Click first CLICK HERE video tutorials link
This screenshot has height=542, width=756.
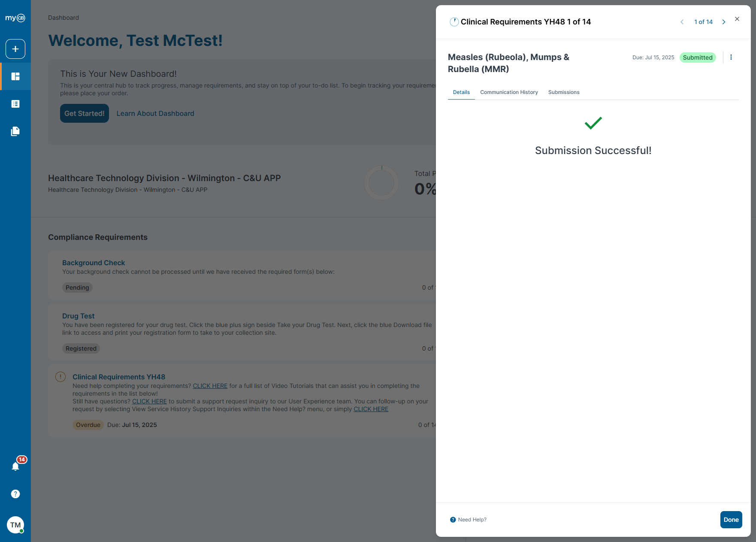click(x=210, y=386)
